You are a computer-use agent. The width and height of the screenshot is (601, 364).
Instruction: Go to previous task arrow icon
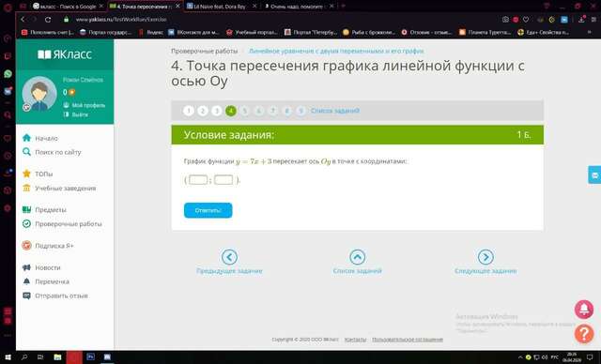(229, 257)
